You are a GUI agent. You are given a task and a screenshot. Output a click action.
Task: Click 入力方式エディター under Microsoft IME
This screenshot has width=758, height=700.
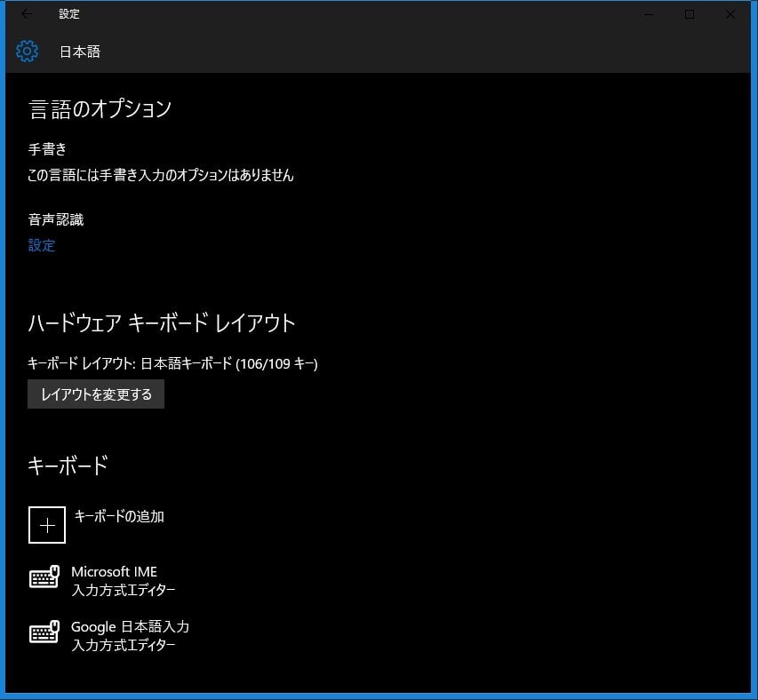click(x=124, y=591)
